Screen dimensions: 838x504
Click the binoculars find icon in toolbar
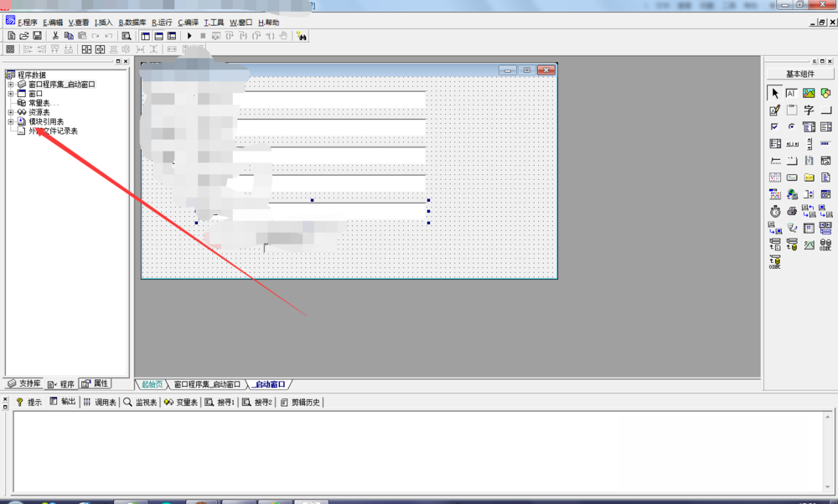[x=301, y=36]
